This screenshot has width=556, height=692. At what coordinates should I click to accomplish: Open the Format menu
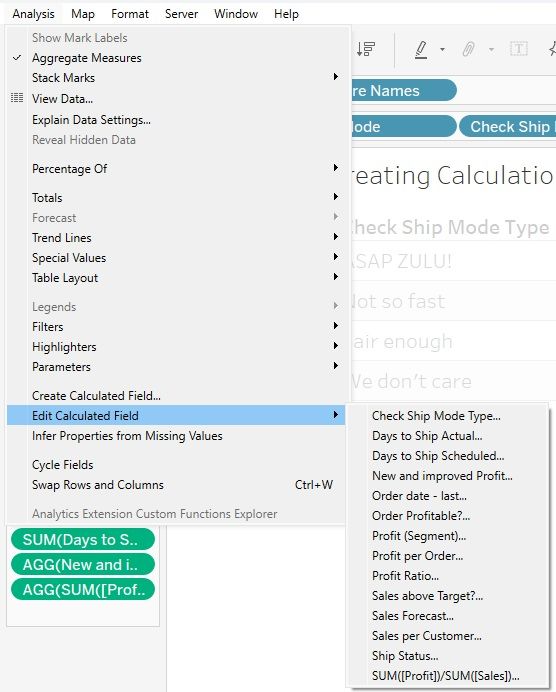click(130, 14)
